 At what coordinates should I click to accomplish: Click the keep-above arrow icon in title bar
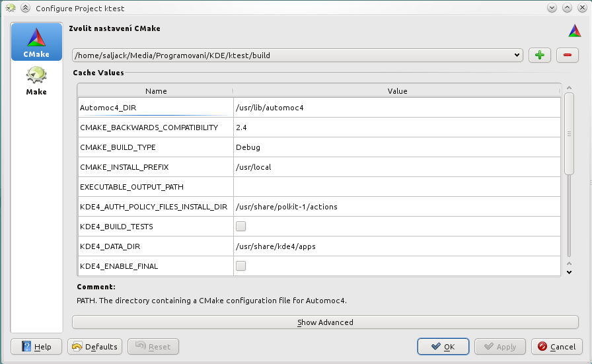click(25, 8)
